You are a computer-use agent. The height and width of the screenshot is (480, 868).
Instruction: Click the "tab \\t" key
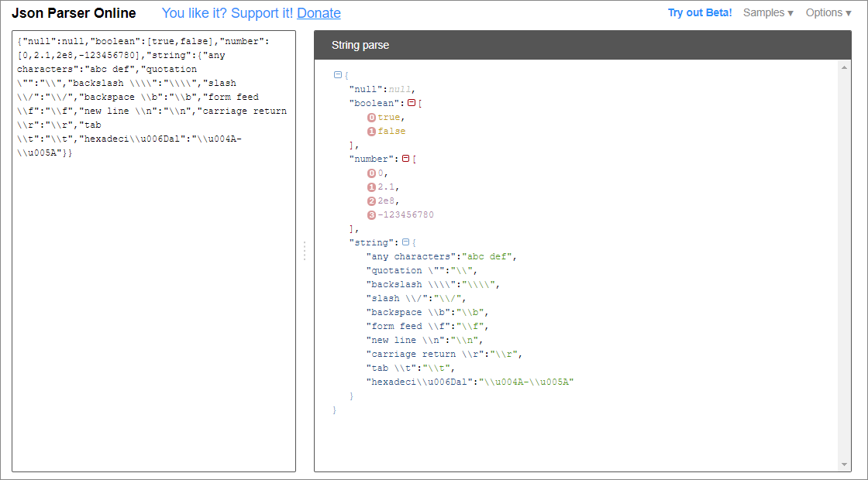392,368
